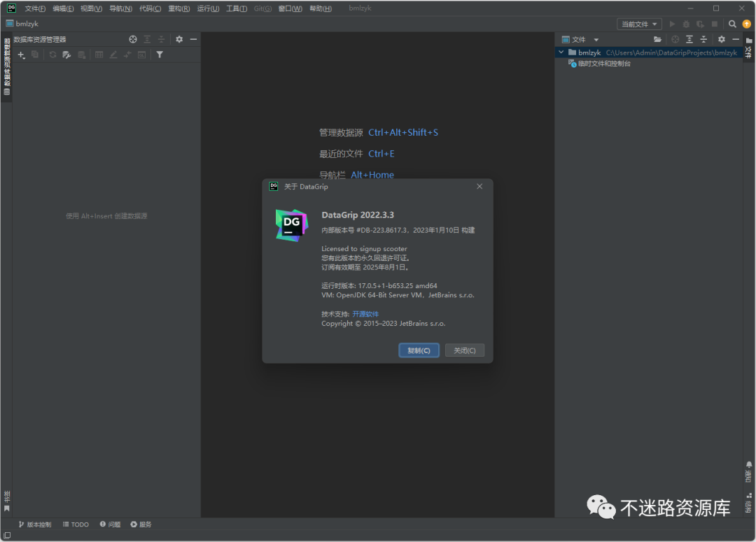Viewport: 756px width, 542px height.
Task: Click the add new data source plus icon
Action: coord(21,55)
